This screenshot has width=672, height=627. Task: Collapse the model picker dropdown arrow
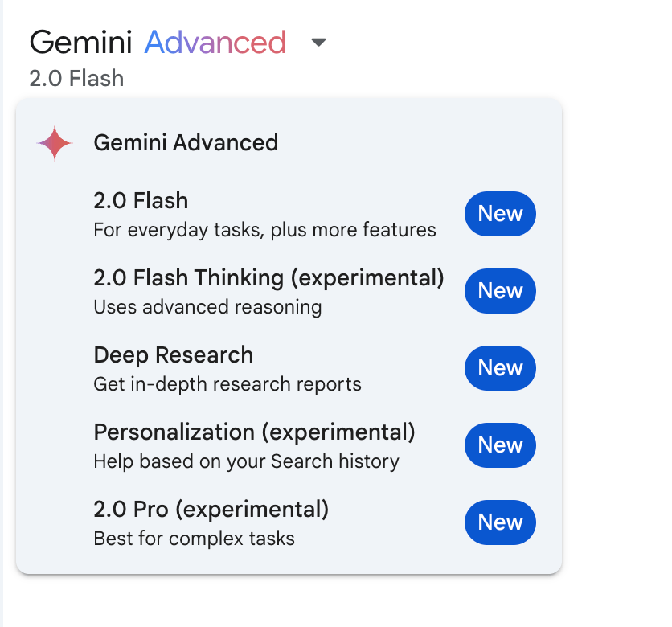click(x=318, y=43)
